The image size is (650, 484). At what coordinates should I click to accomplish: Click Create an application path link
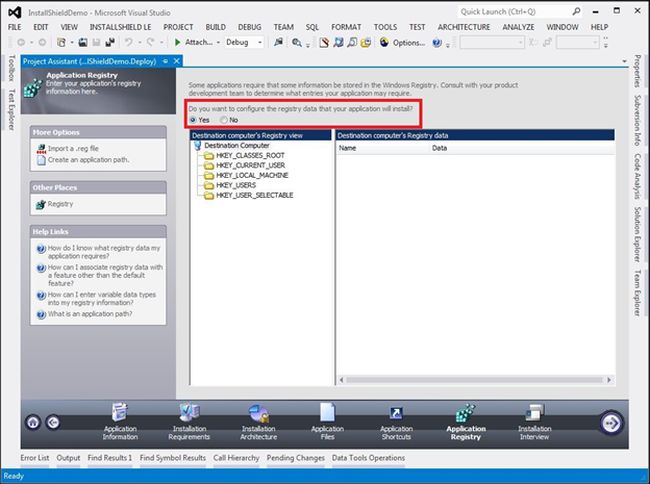tap(88, 160)
